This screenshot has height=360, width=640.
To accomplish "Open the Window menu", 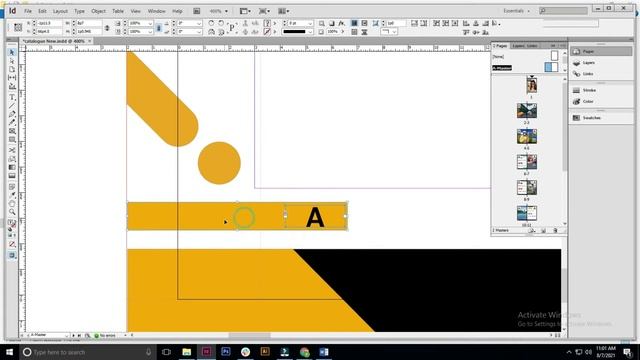I will coord(156,11).
